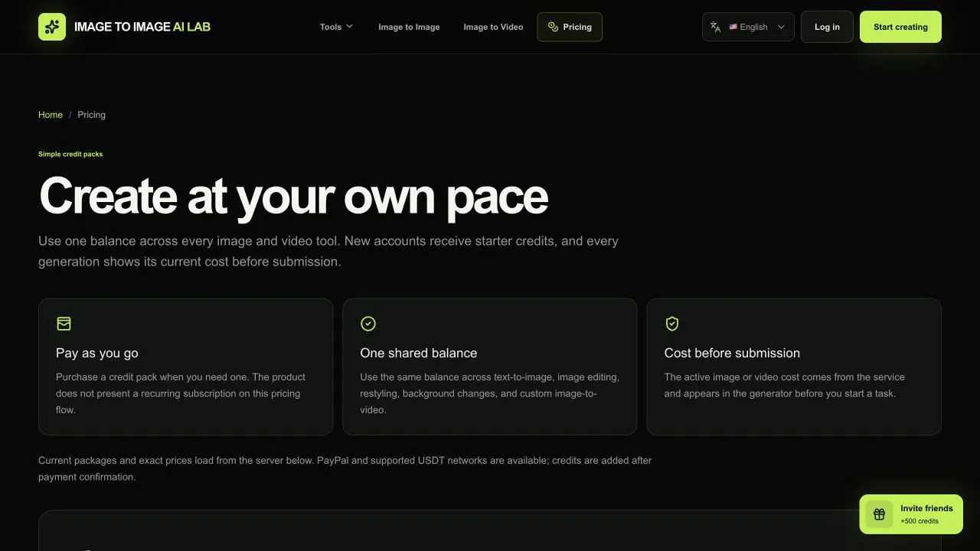Click the PayPal and USDT networks note

click(345, 468)
